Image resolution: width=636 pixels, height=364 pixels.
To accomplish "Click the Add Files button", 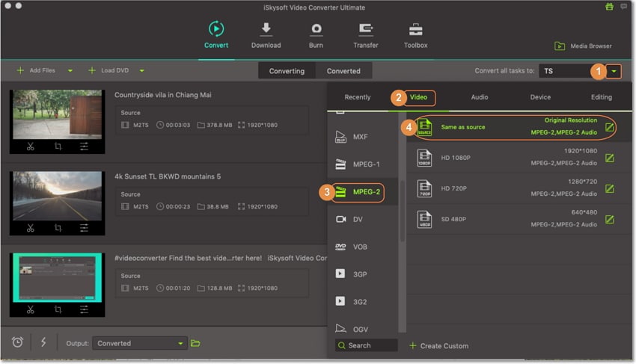I will [36, 70].
